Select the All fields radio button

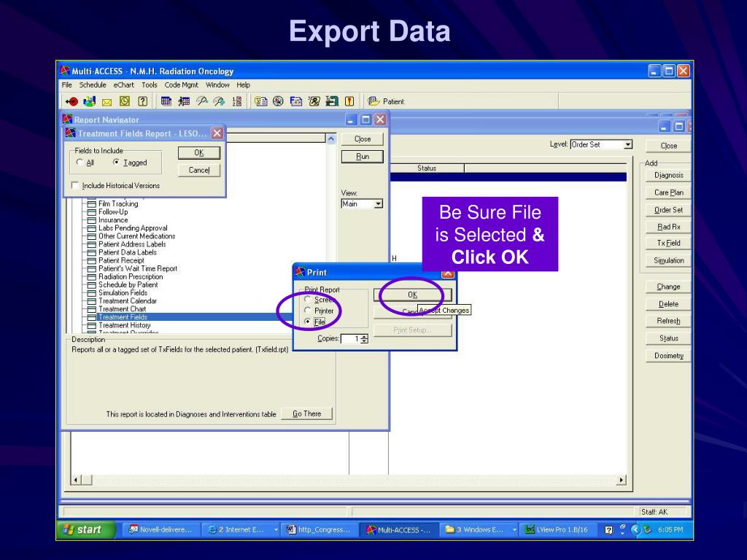point(80,163)
